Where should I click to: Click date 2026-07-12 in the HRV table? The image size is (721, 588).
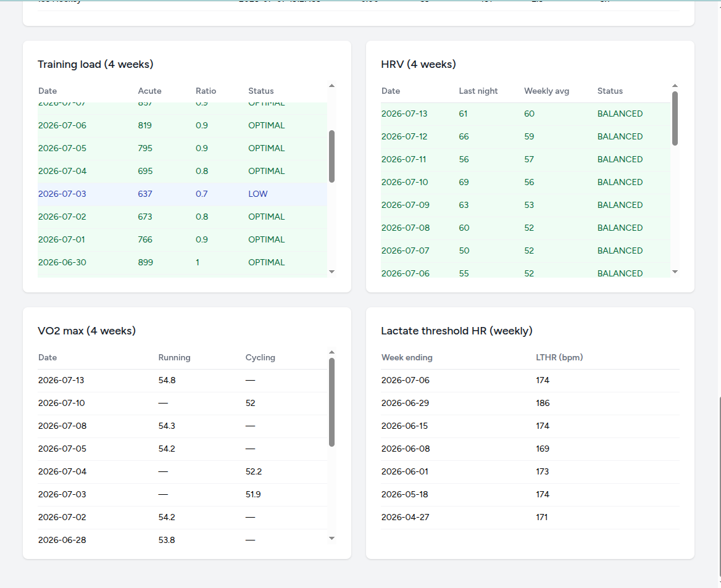404,136
